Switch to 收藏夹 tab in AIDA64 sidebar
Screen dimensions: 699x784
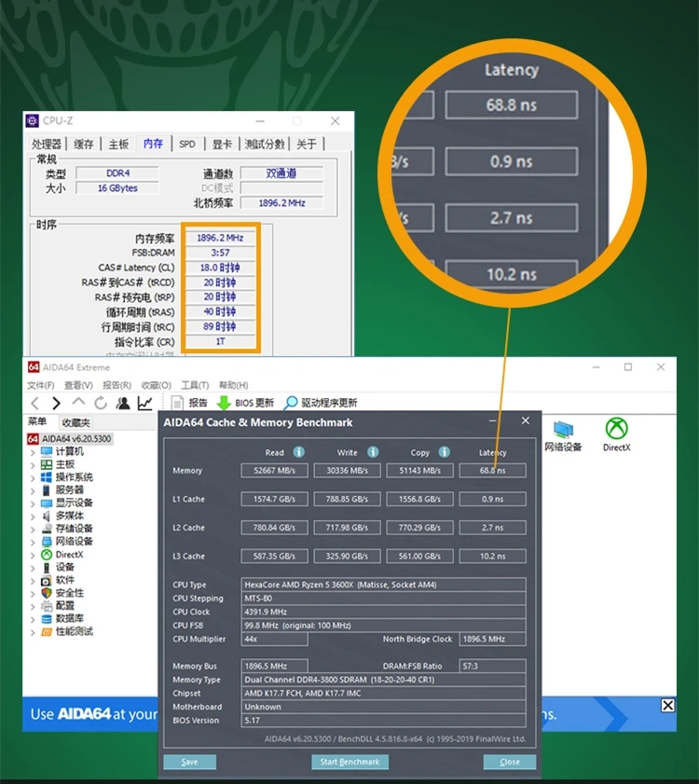(76, 422)
